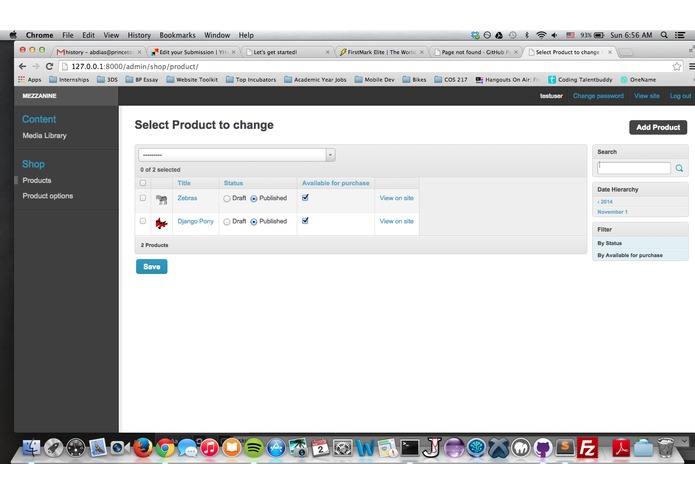Set Django Pony status to Draft
695x494 pixels.
(226, 222)
